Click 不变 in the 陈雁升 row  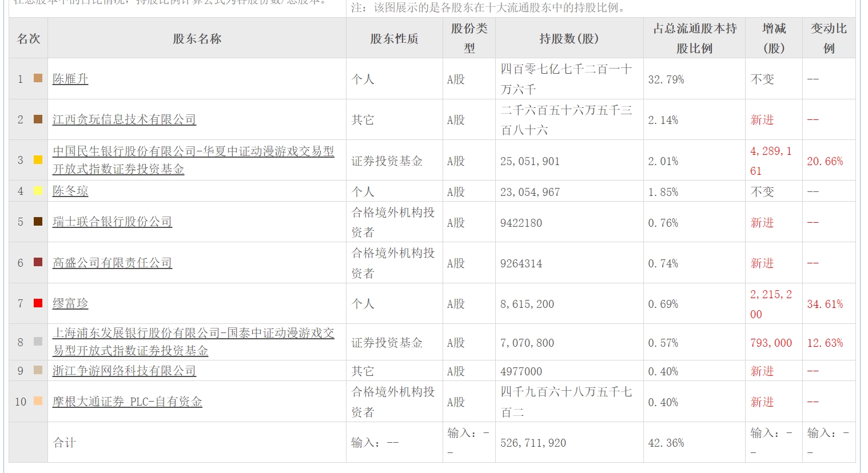(x=762, y=79)
